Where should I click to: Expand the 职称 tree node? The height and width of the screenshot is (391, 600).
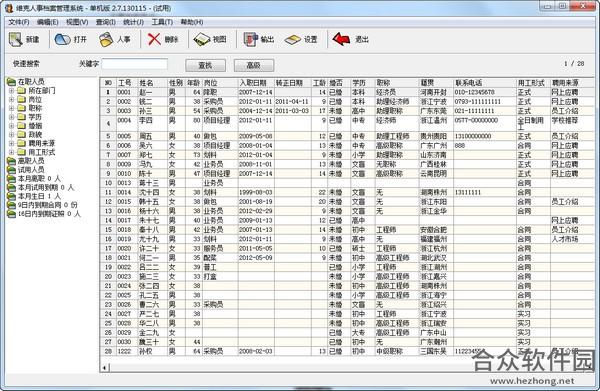click(11, 108)
